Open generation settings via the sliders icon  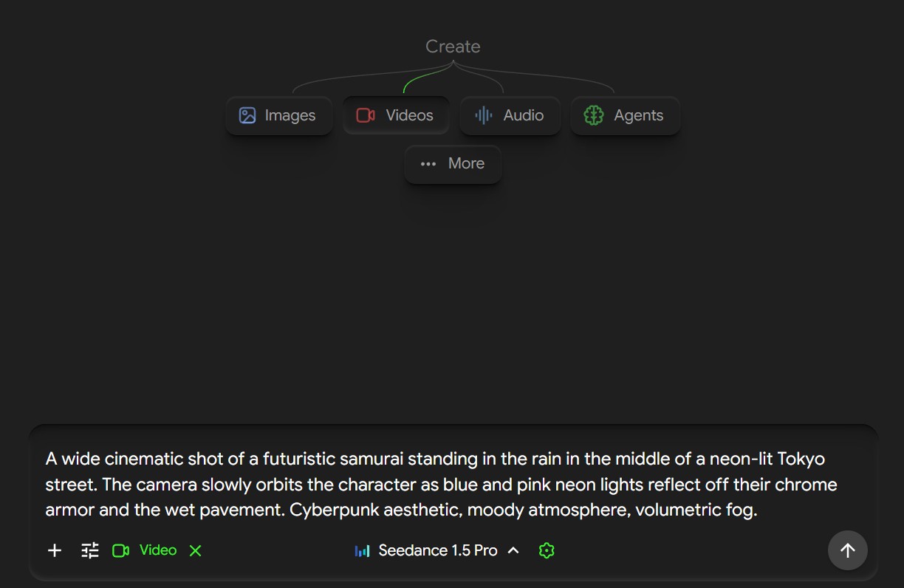(x=89, y=550)
